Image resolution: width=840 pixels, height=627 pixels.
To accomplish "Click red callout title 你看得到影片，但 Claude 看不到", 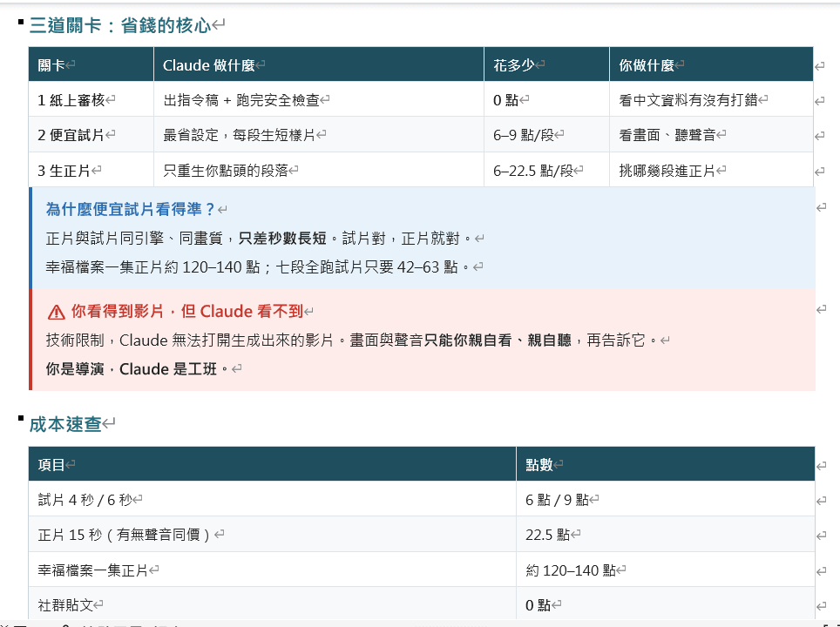I will 187,312.
